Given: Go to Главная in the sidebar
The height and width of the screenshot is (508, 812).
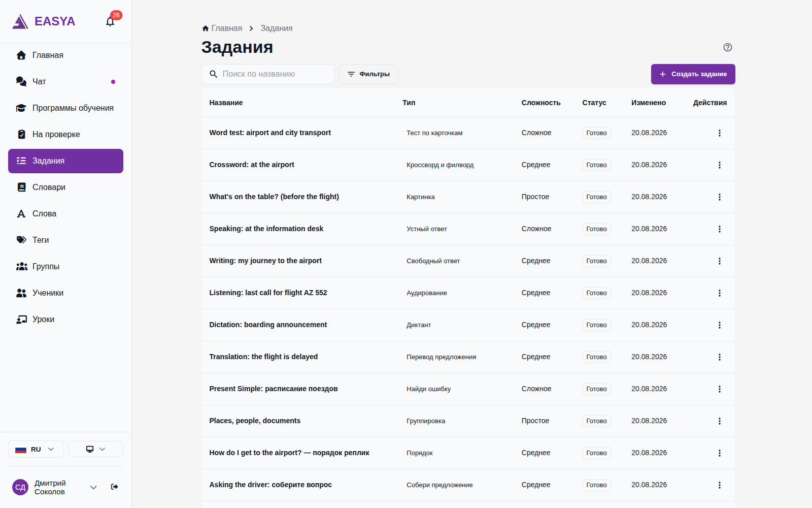Looking at the screenshot, I should pos(65,55).
